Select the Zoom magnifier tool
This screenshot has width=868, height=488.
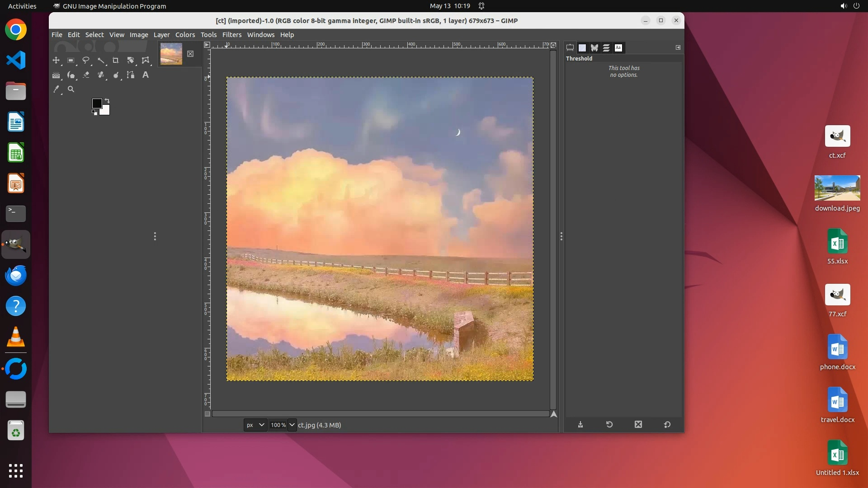click(x=71, y=89)
